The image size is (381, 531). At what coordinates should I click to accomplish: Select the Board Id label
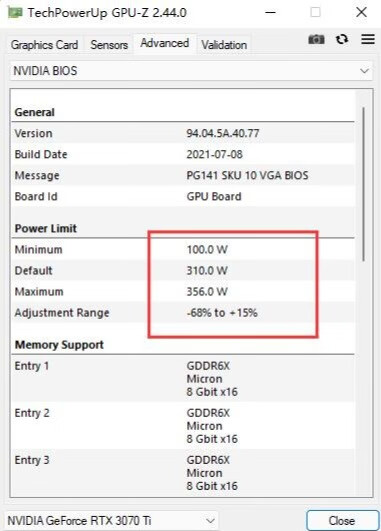(36, 196)
